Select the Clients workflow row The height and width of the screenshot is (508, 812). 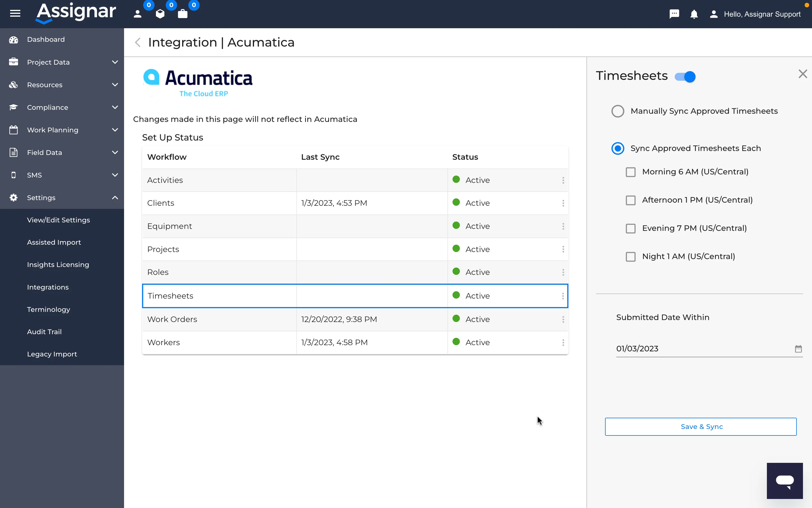click(x=355, y=203)
